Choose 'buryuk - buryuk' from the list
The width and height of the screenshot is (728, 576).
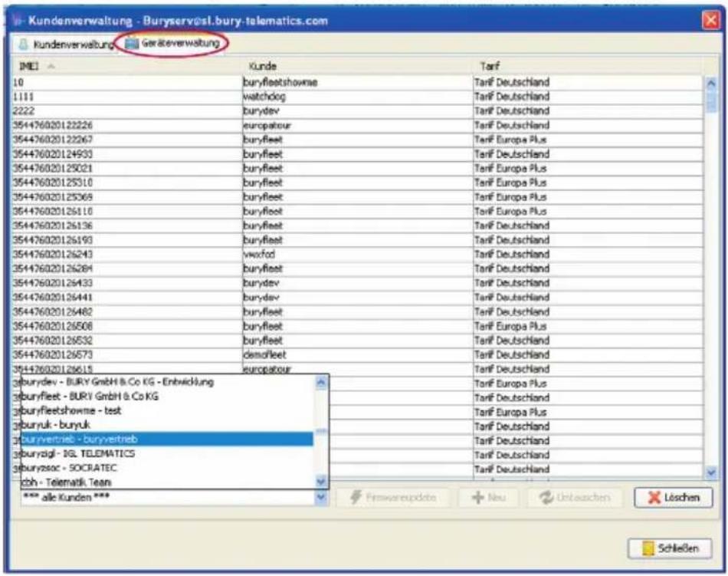click(167, 425)
